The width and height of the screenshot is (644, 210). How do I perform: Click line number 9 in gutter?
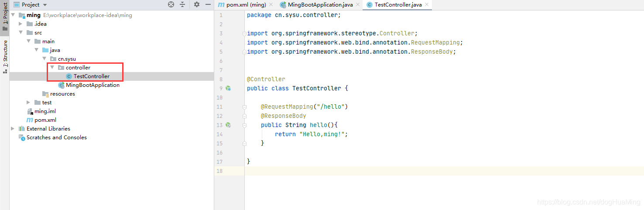pyautogui.click(x=221, y=88)
